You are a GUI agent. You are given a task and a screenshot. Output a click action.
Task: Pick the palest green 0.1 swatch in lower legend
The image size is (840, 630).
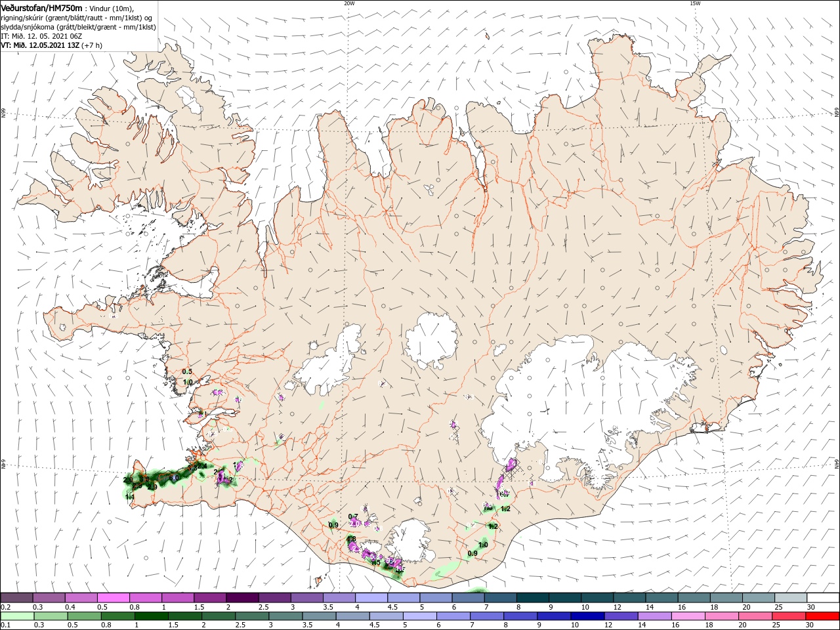[x=17, y=616]
